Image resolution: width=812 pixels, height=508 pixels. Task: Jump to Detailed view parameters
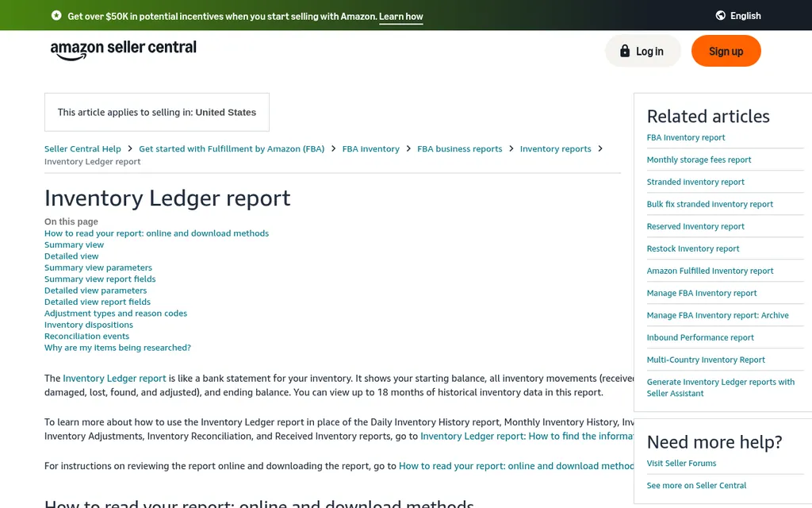coord(96,291)
